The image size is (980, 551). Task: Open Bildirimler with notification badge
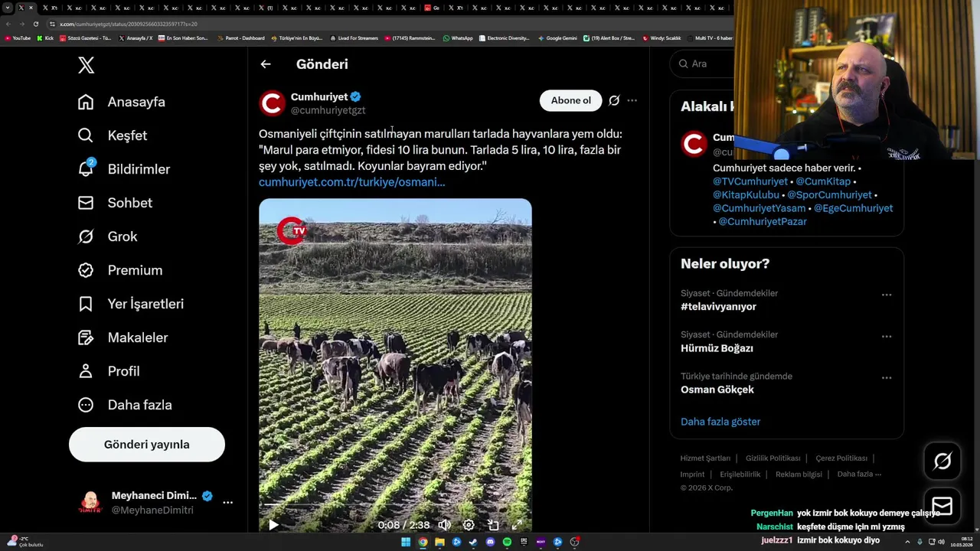(x=124, y=169)
